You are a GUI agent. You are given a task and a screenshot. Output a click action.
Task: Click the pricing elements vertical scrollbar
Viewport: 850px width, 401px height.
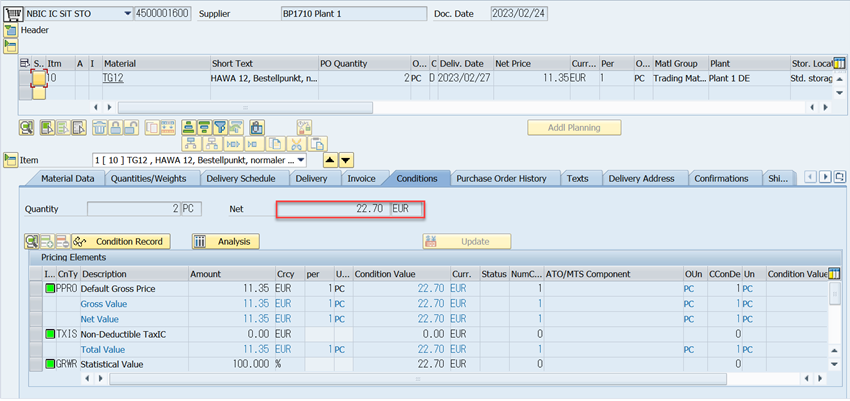[x=835, y=293]
